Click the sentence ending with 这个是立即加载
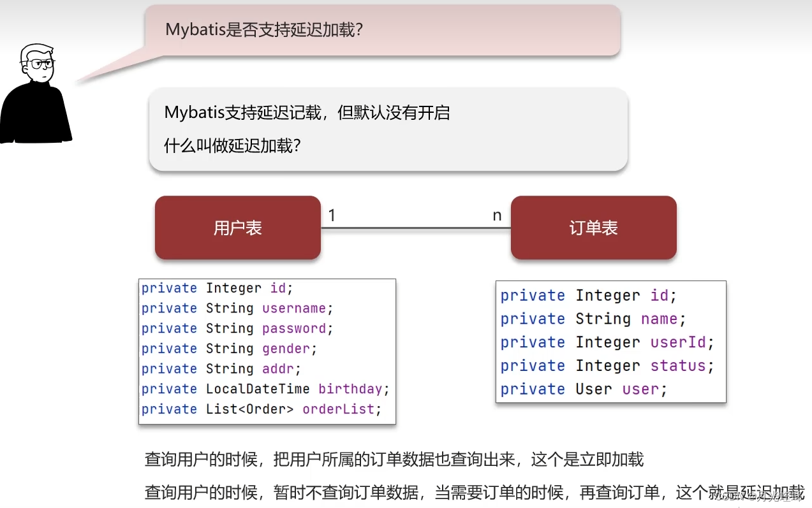Image resolution: width=812 pixels, height=508 pixels. click(x=394, y=459)
